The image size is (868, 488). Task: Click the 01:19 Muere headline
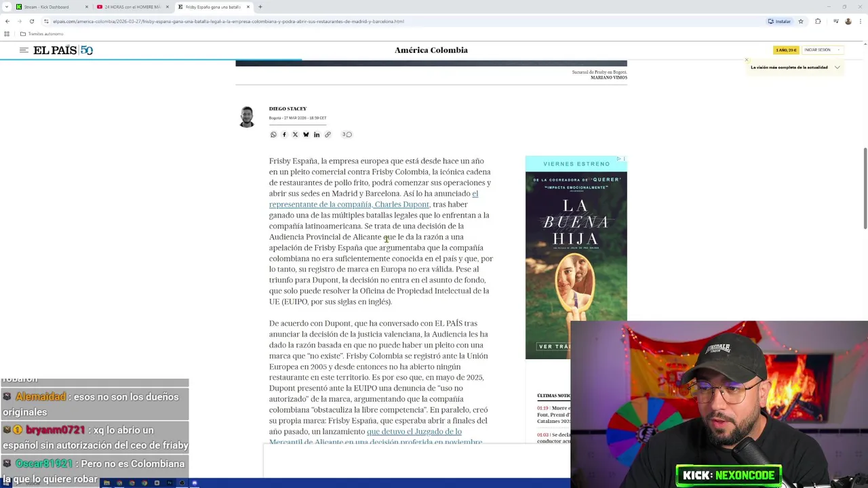click(x=554, y=415)
